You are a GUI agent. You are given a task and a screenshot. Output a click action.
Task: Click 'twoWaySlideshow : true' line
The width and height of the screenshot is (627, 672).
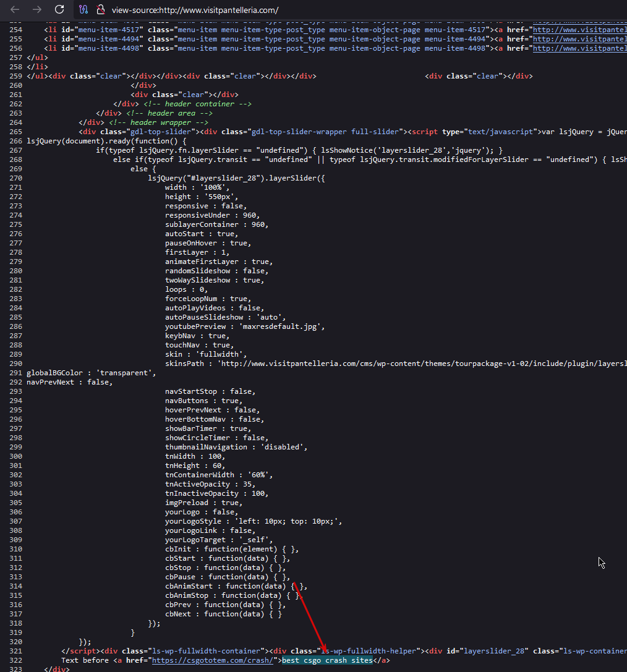pyautogui.click(x=215, y=280)
